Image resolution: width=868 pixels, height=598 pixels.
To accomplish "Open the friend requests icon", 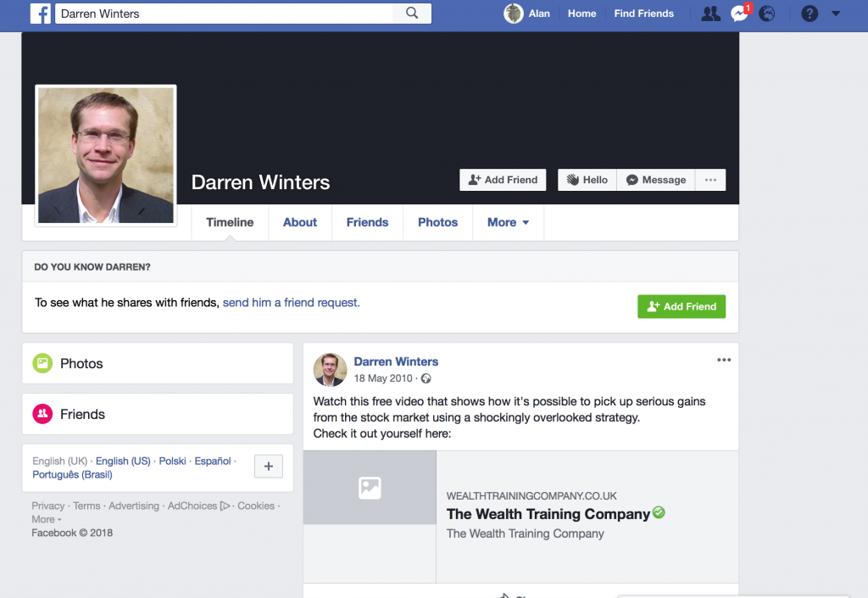I will (x=711, y=14).
